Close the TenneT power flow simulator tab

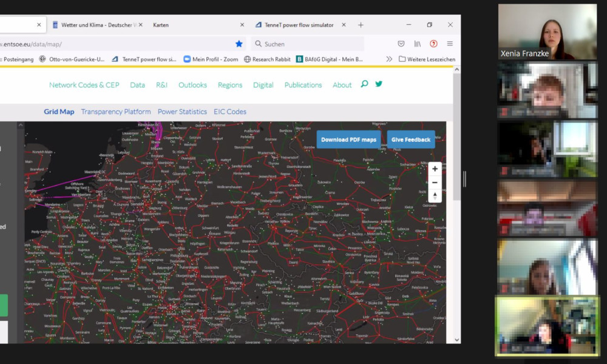coord(344,25)
